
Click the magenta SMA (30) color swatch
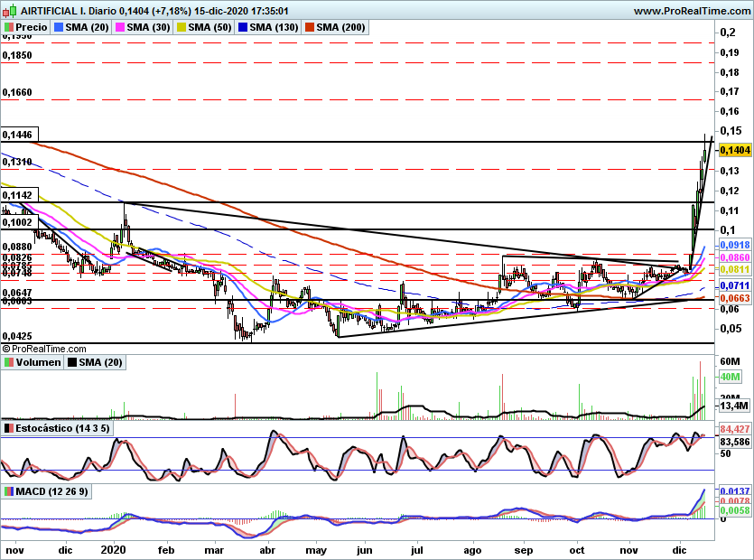pos(120,27)
